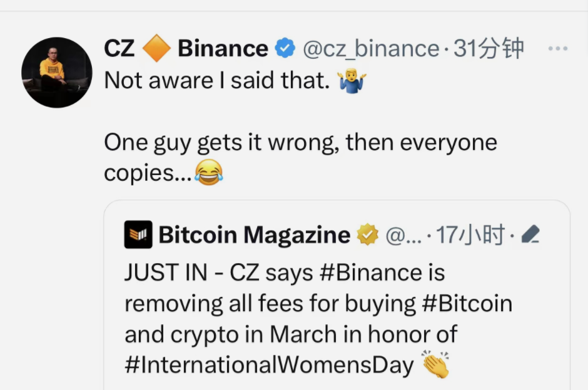Click the shrugging man emoji
The image size is (588, 390).
point(352,80)
